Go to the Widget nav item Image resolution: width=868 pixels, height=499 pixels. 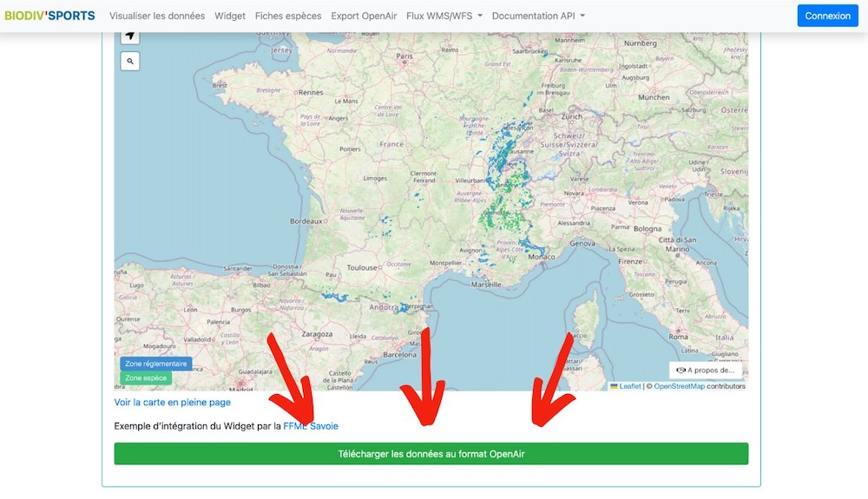pos(230,16)
